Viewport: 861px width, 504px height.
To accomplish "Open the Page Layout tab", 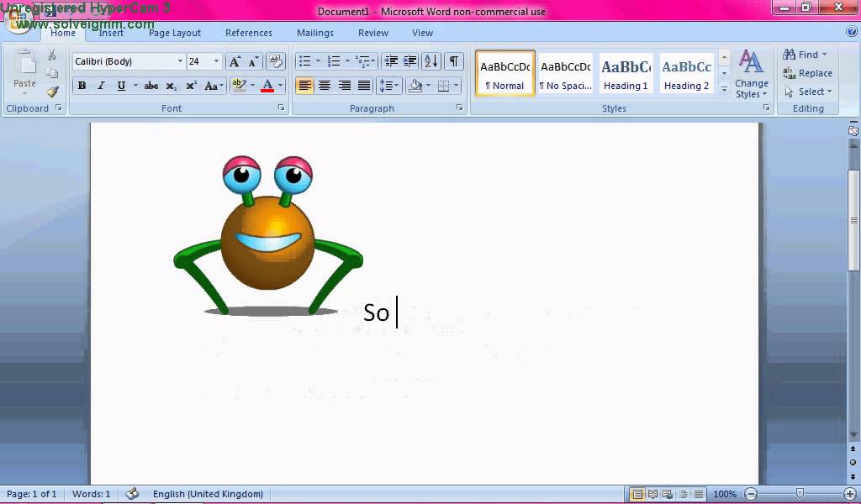I will [175, 33].
